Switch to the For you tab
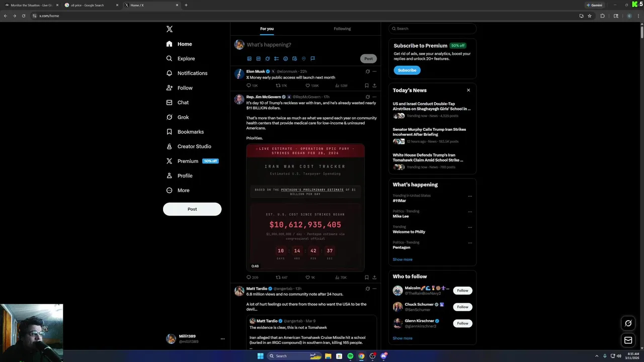 click(x=267, y=29)
